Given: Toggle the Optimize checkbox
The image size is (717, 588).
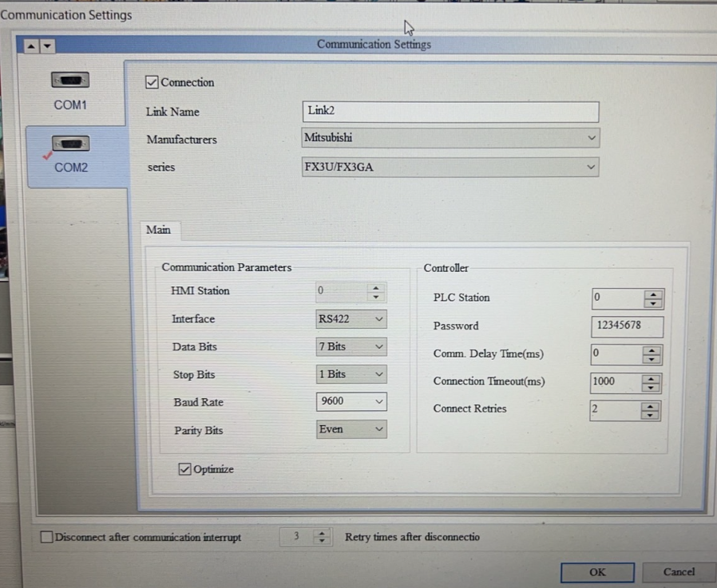Looking at the screenshot, I should click(184, 469).
